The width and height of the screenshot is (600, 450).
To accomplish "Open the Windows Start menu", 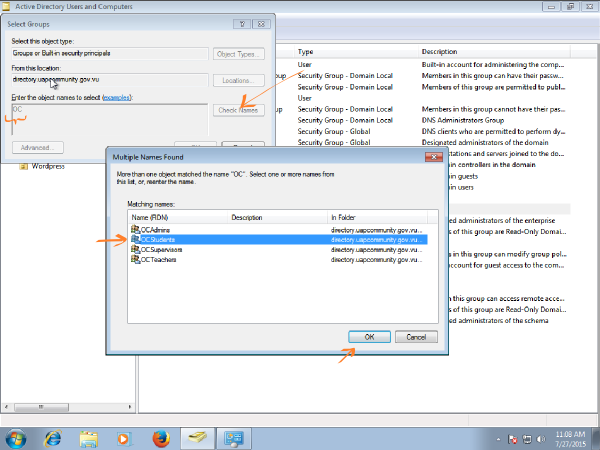I will click(x=16, y=439).
